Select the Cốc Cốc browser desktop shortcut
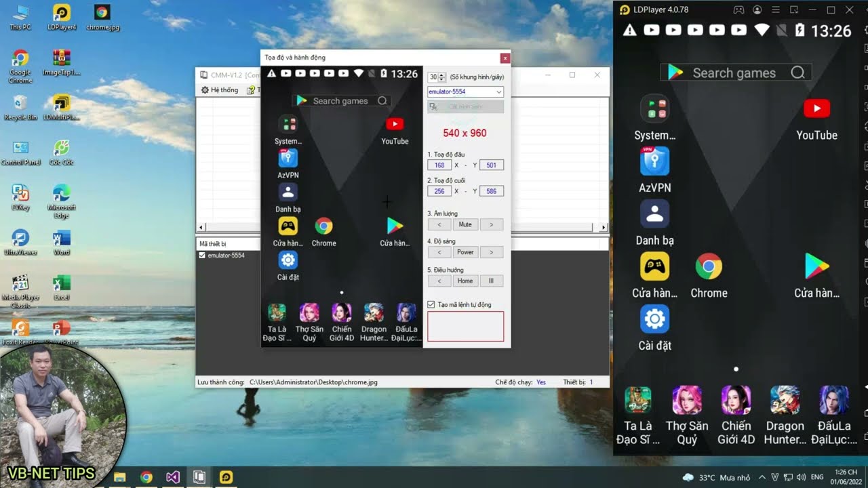Screen dimensions: 868x488 [x=62, y=152]
